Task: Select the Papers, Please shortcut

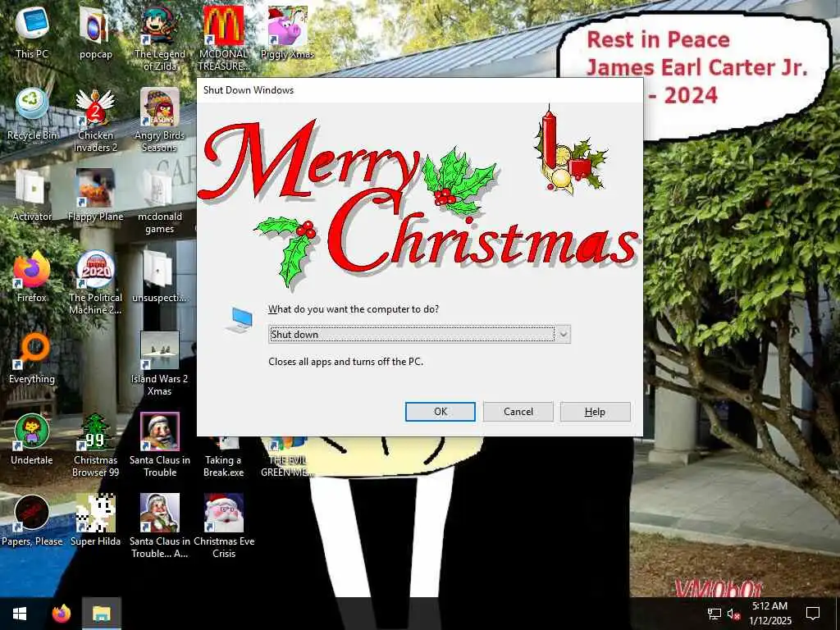Action: pos(32,520)
